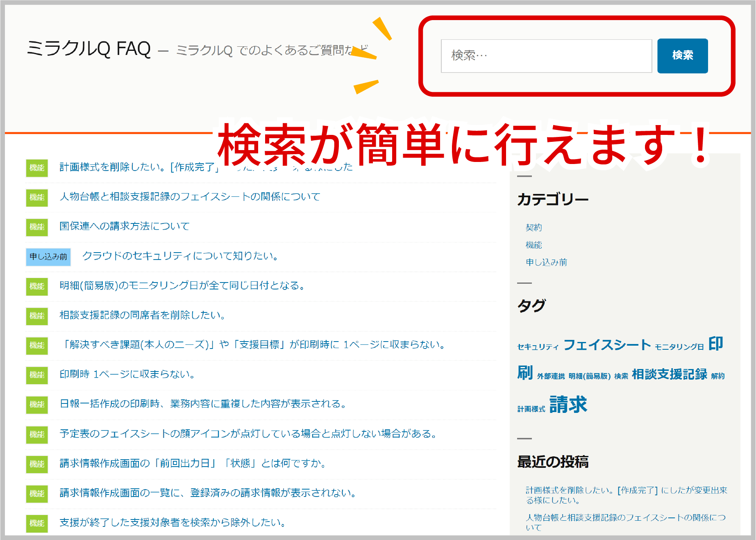Open 日報一括作成の印刷時 article

203,404
